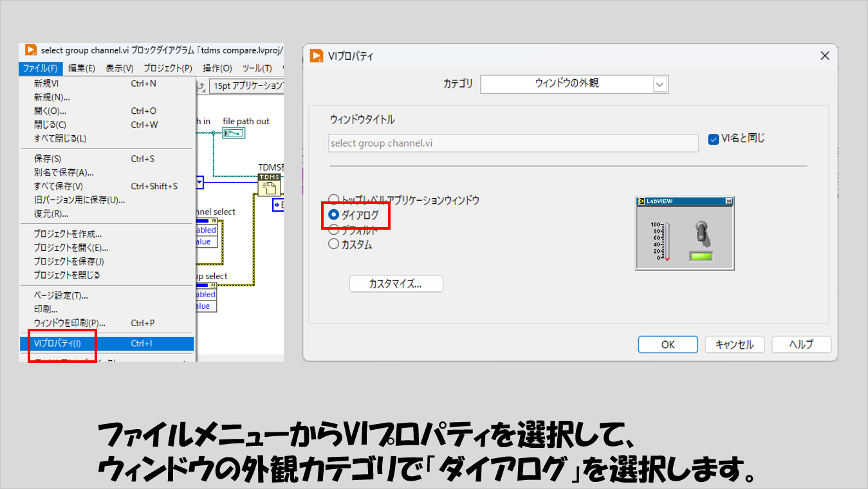Click the ウィンドウタイトル text field
The width and height of the screenshot is (868, 489).
pos(513,143)
